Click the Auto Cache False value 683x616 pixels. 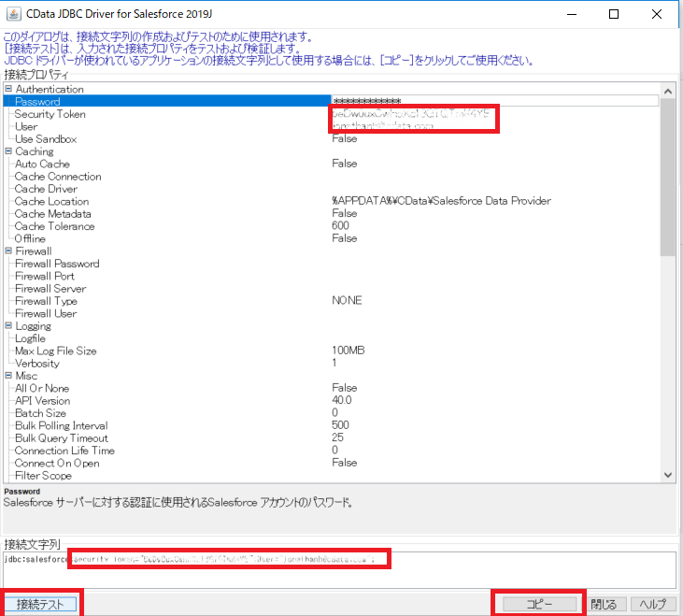click(x=345, y=164)
